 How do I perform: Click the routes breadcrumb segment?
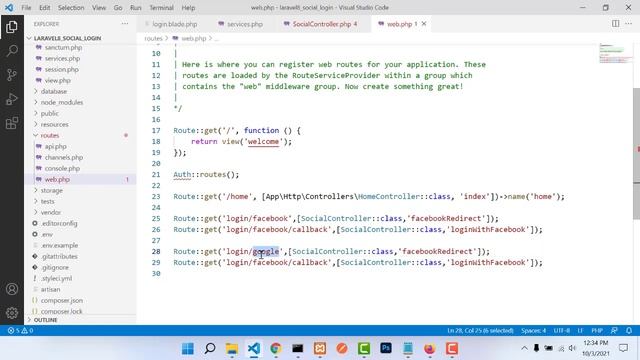[153, 38]
